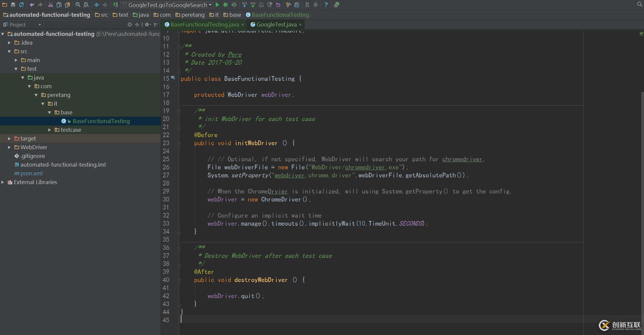Start debugging with the bug icon

[226, 5]
